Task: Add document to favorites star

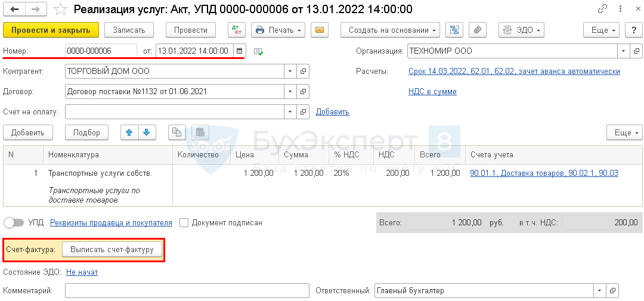Action: point(60,10)
